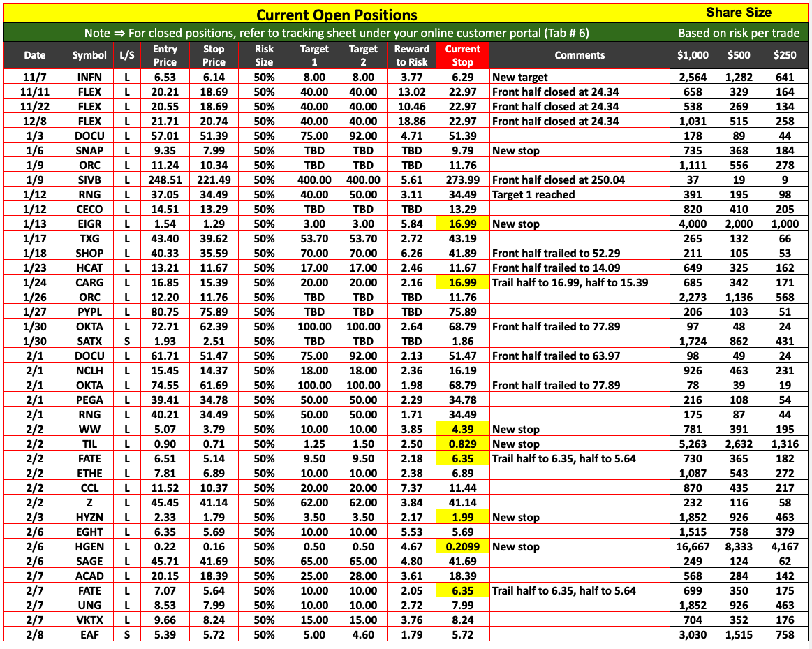
Task: Select the "Share Size" header cell
Action: 738,13
